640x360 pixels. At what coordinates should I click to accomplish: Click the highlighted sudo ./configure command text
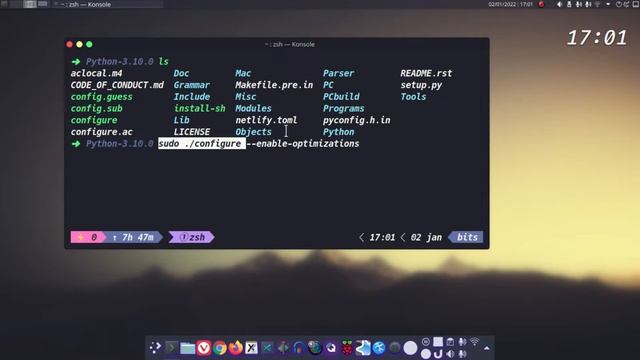tap(202, 144)
